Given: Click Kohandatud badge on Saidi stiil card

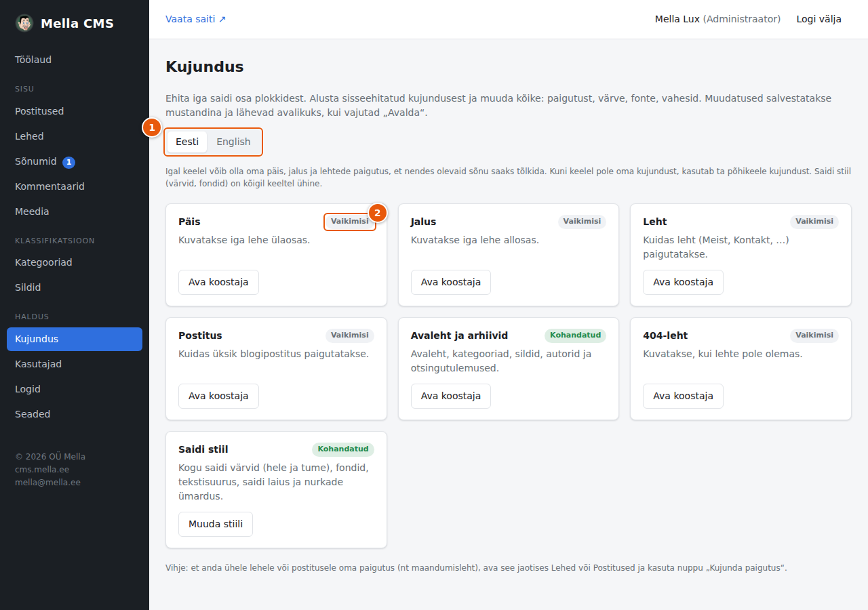Looking at the screenshot, I should tap(343, 449).
